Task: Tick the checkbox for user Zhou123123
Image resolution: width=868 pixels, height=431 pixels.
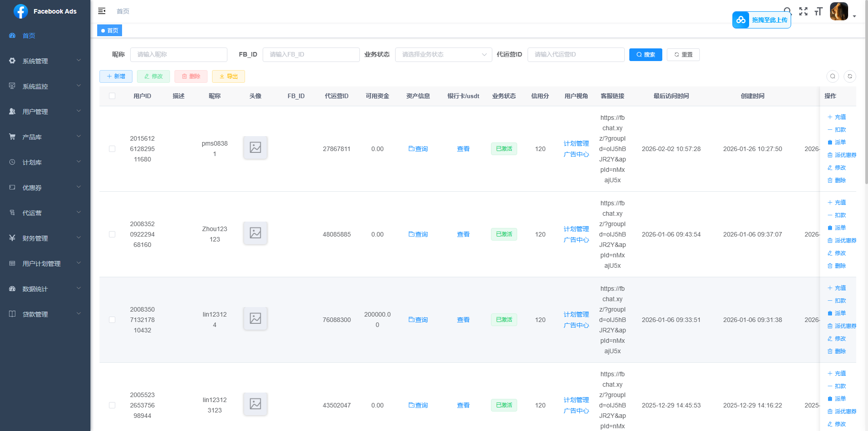Action: click(x=112, y=234)
